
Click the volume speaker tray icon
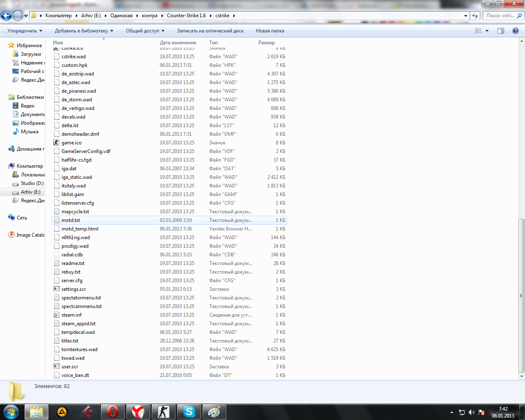(472, 412)
